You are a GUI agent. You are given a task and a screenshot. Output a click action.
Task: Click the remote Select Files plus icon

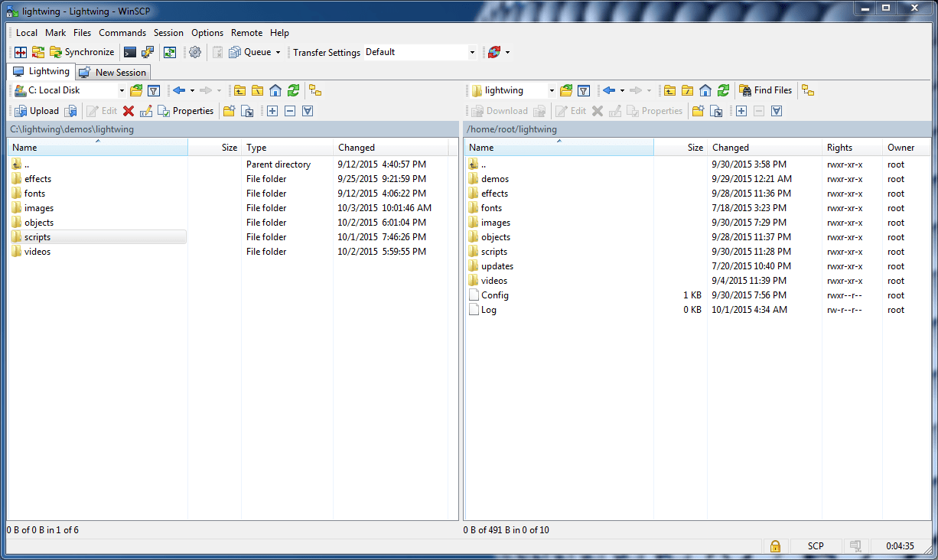(741, 111)
